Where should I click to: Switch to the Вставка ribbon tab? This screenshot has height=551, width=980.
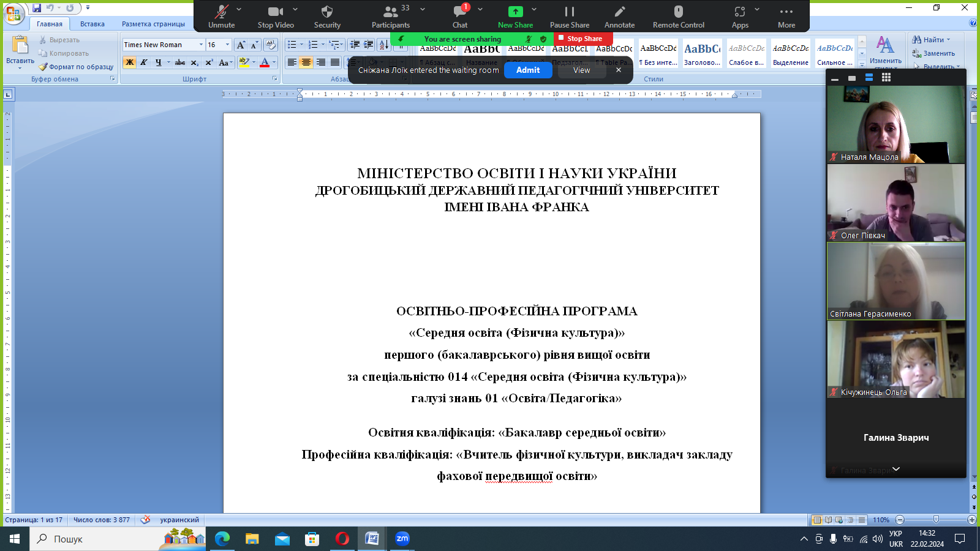(92, 24)
